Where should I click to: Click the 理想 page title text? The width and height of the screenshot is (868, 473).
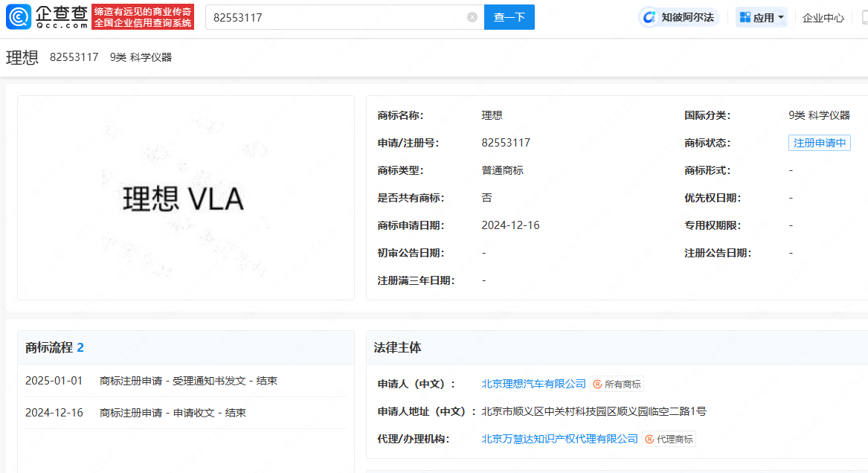[x=22, y=57]
